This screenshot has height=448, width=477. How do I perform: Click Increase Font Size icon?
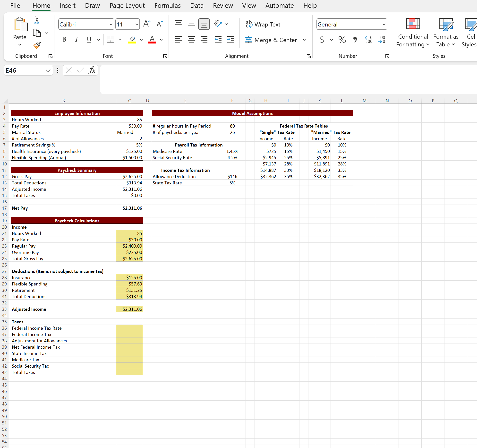point(147,24)
